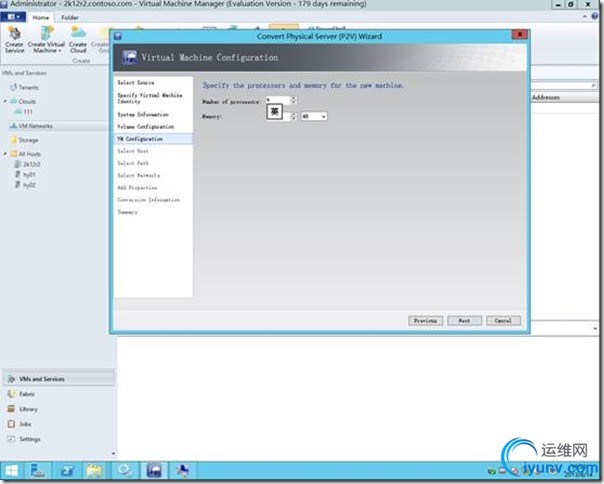Click the Previous button
The width and height of the screenshot is (604, 484).
pos(425,321)
